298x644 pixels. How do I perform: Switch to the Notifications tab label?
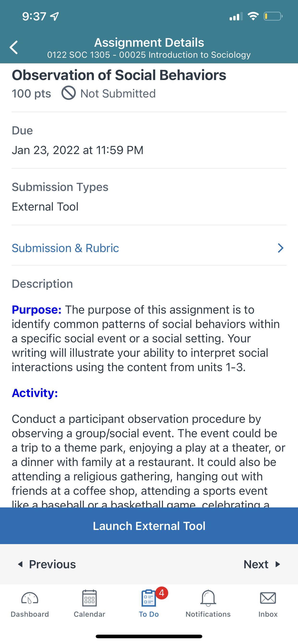[x=208, y=614]
